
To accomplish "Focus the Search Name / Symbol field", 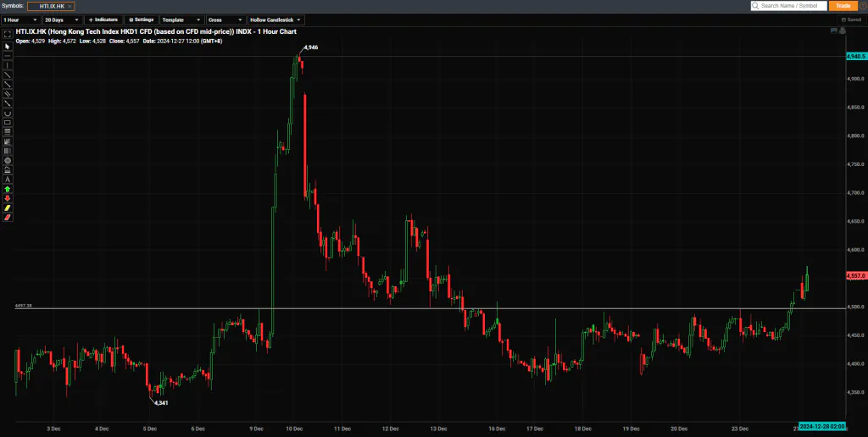I will pos(789,6).
